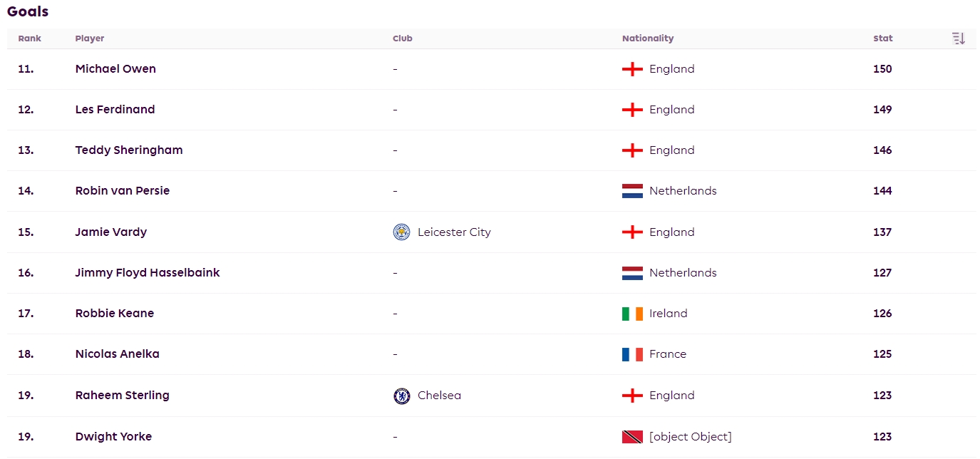Viewport: 980px width, 459px height.
Task: Click the sort order icon beside Stat
Action: pos(959,38)
